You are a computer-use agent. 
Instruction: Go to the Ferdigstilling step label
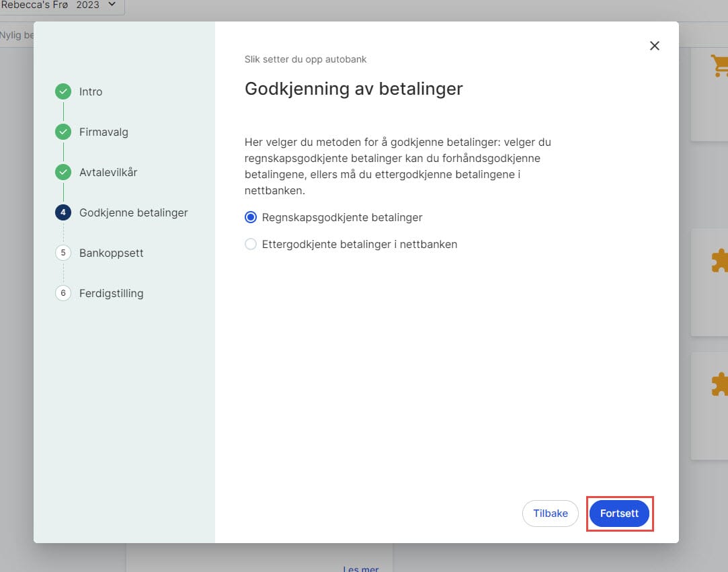point(111,293)
